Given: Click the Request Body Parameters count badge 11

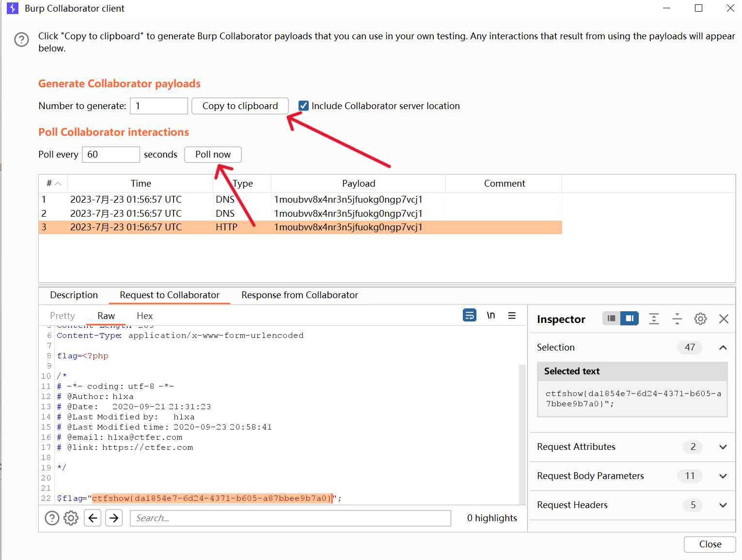Looking at the screenshot, I should pyautogui.click(x=690, y=476).
